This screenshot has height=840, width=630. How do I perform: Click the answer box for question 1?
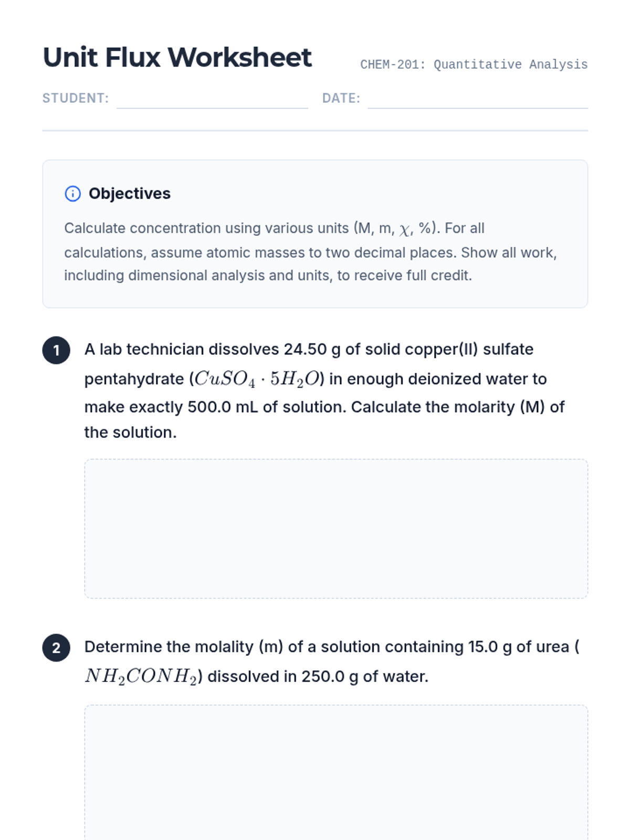pos(336,529)
